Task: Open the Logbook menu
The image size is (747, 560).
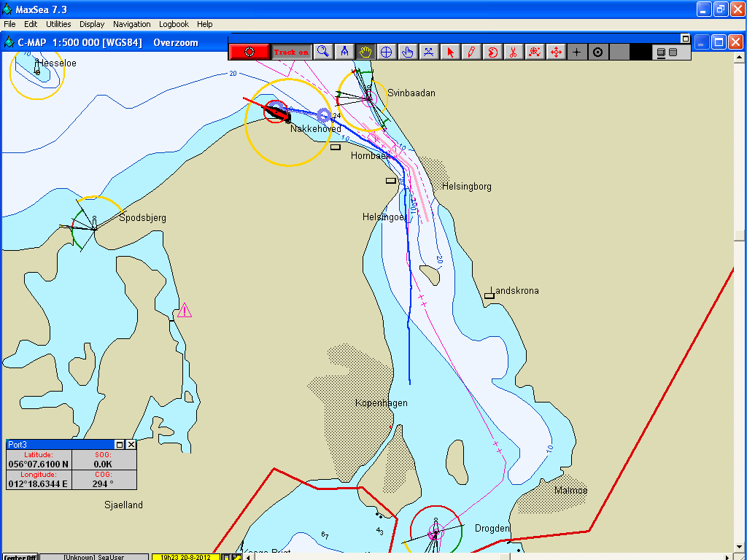Action: pos(174,24)
